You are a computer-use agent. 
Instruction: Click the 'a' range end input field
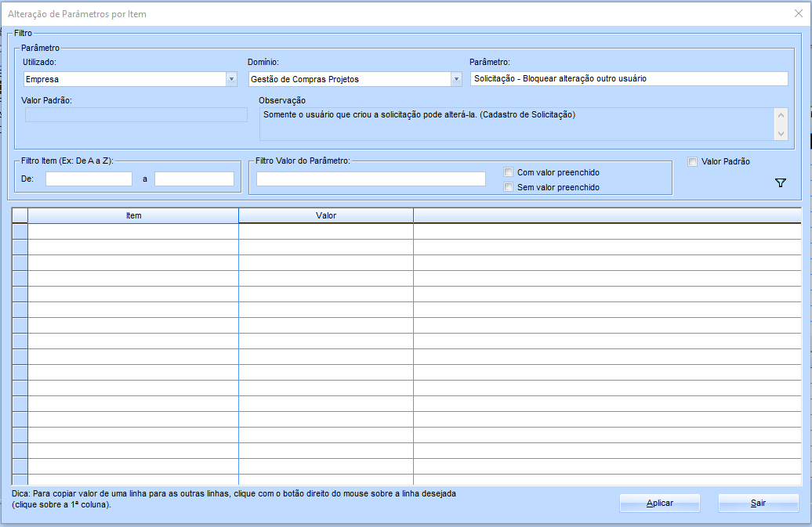click(x=194, y=179)
